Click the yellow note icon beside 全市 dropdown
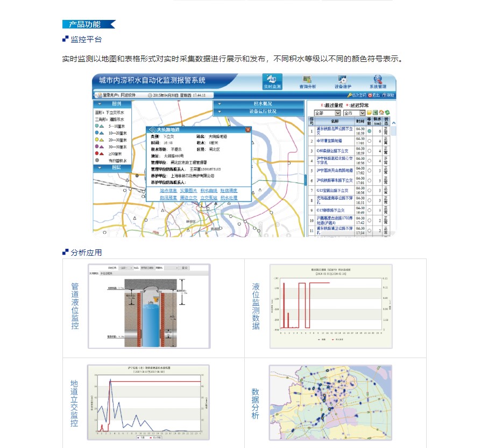Viewport: 481px width, 448px height. [x=369, y=113]
